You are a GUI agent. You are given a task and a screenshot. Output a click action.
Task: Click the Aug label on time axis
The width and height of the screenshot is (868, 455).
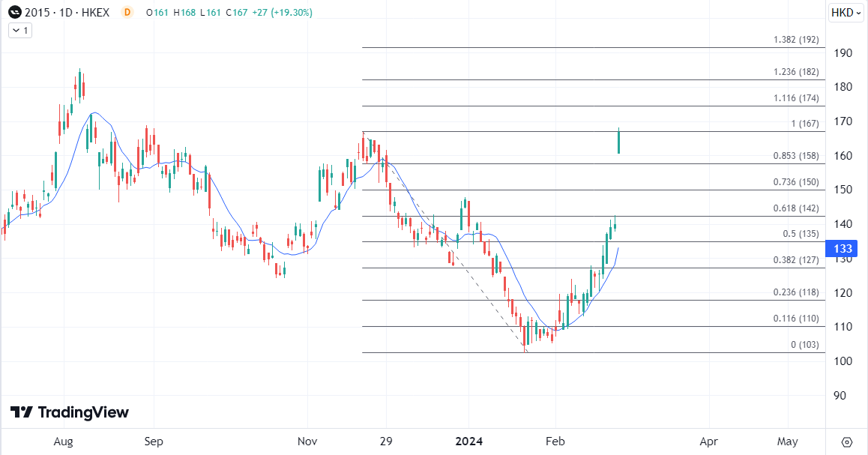coord(63,442)
